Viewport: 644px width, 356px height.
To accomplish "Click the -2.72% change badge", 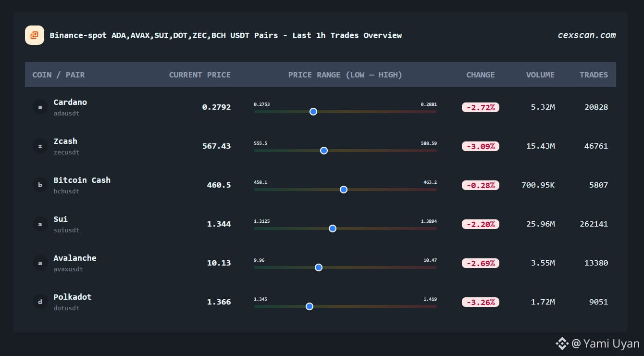I will [481, 107].
